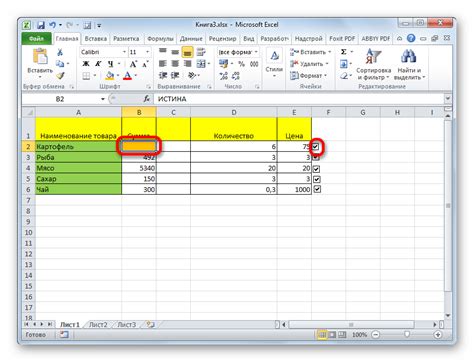Toggle checkbox in row 6 Чай

coord(317,189)
